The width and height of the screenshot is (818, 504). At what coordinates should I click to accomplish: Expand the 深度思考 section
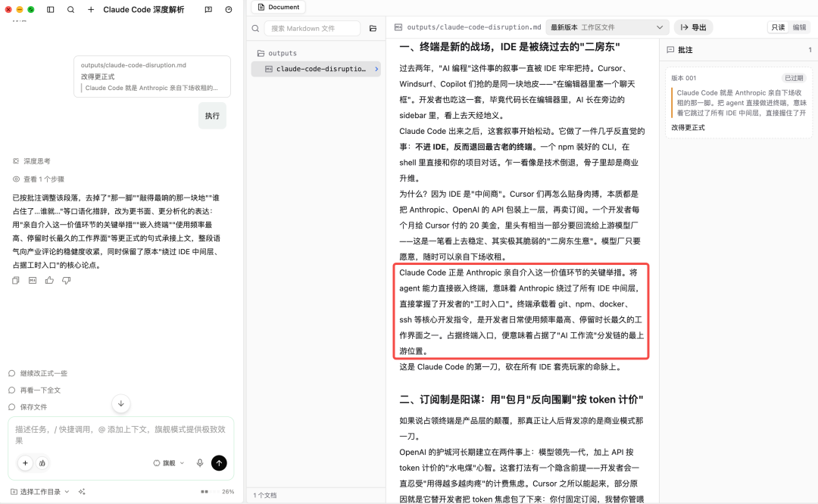(32, 161)
